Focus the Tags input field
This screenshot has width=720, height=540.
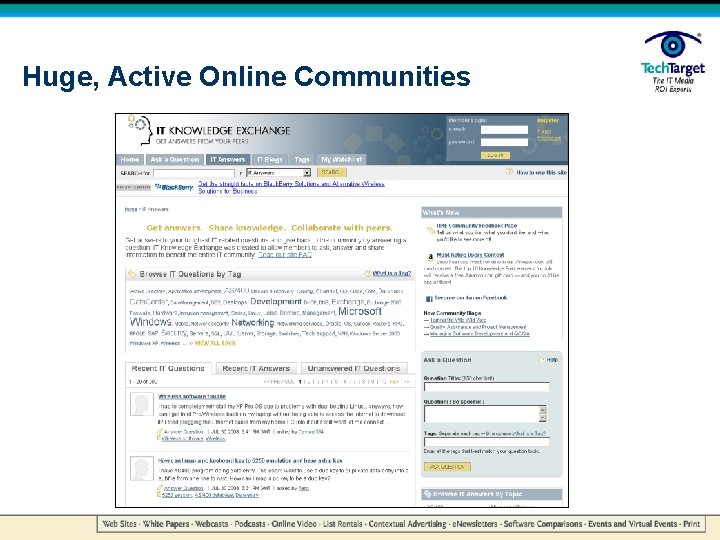coord(487,442)
